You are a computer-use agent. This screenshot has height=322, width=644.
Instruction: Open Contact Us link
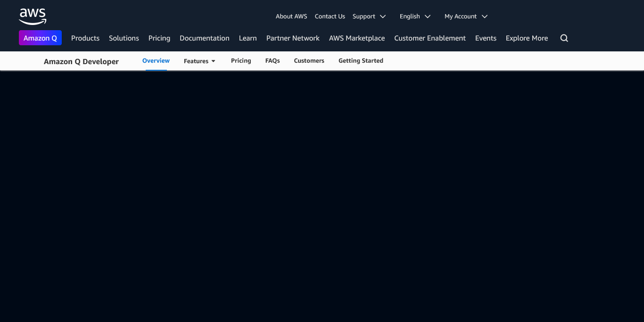tap(330, 16)
